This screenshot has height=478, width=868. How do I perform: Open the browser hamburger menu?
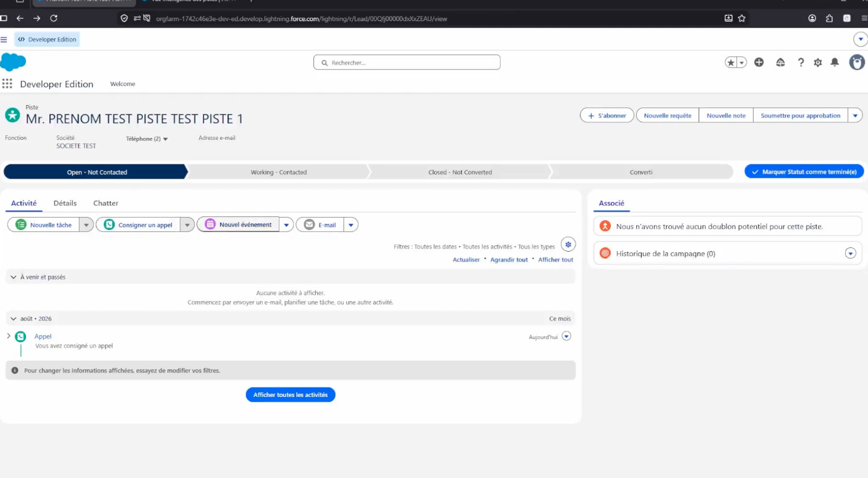coord(864,19)
